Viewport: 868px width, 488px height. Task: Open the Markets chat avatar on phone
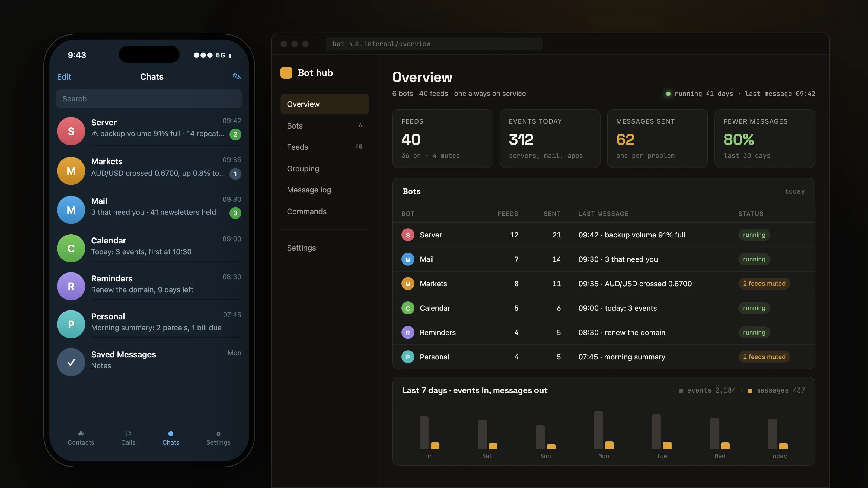click(x=71, y=171)
